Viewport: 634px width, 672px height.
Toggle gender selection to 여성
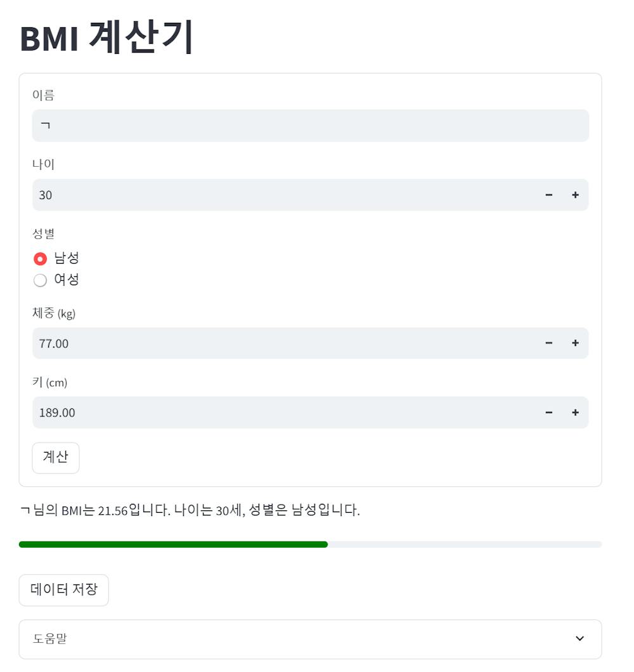(41, 280)
